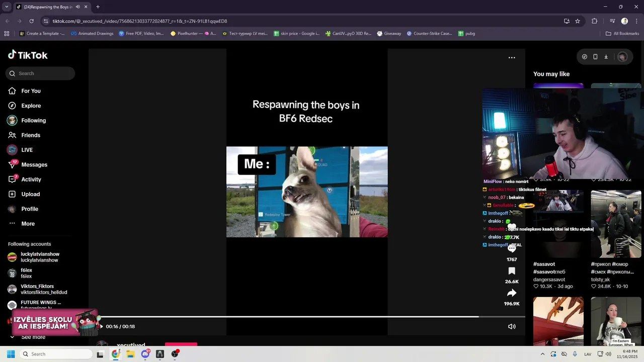Open a new browser tab
The width and height of the screenshot is (644, 362).
98,7
